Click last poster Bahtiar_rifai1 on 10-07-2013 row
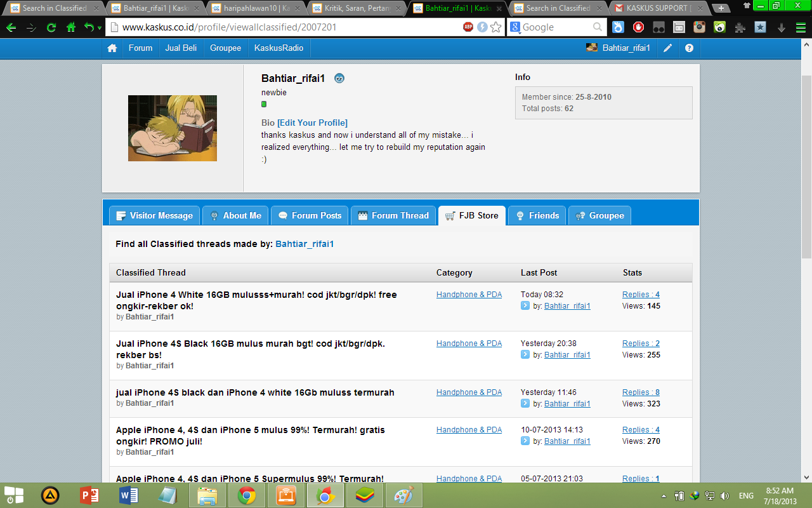The width and height of the screenshot is (812, 508). [567, 441]
